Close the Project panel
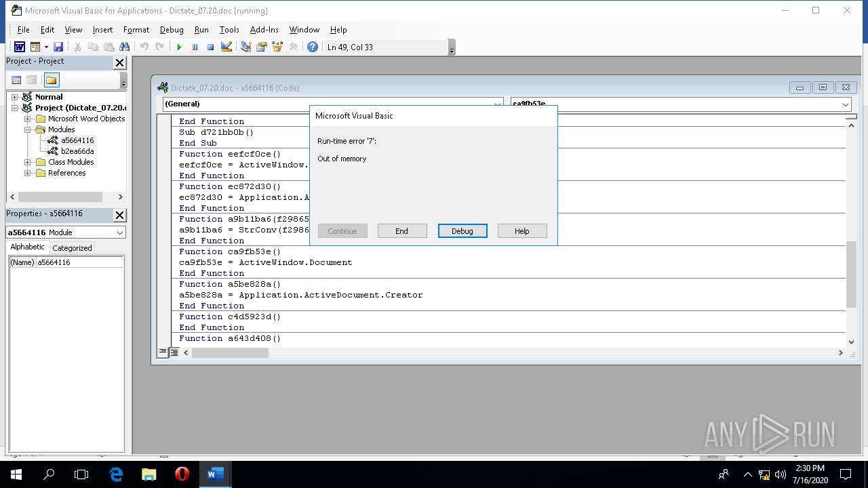868x488 pixels. point(119,62)
